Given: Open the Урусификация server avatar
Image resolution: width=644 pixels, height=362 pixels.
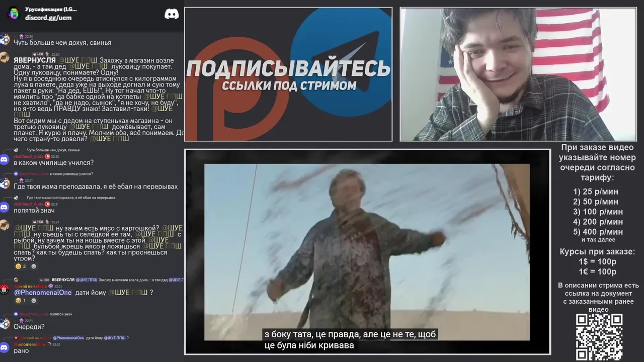Looking at the screenshot, I should point(14,13).
